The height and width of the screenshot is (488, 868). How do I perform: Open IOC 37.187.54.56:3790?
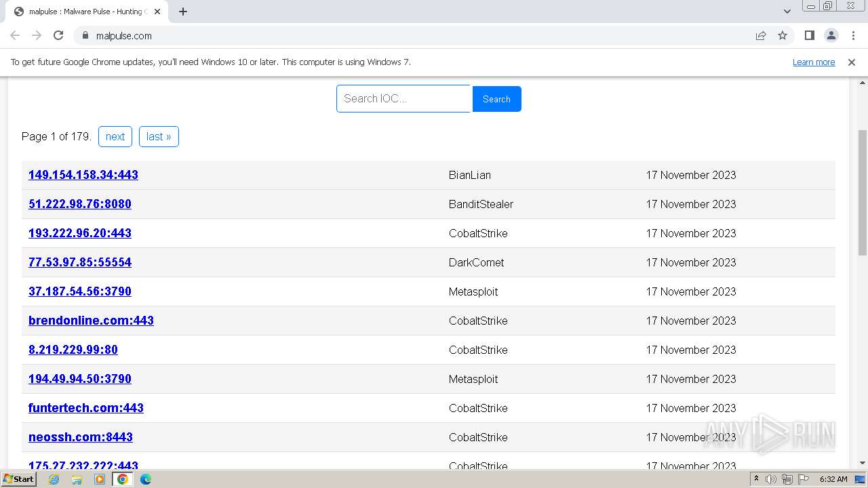point(80,291)
